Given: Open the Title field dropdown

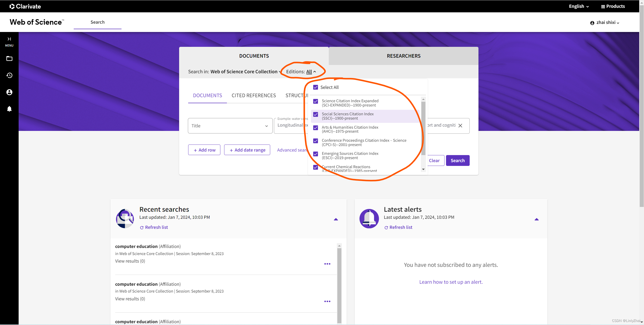Looking at the screenshot, I should 230,126.
